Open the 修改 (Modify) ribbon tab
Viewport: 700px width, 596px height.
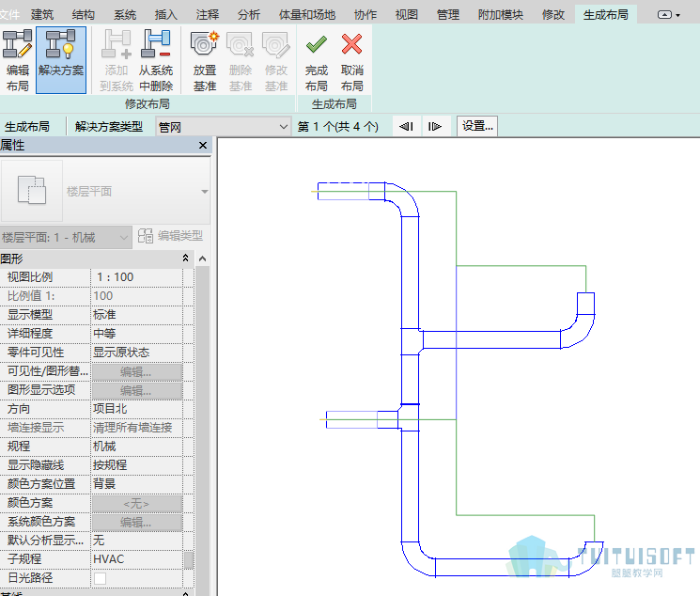553,15
